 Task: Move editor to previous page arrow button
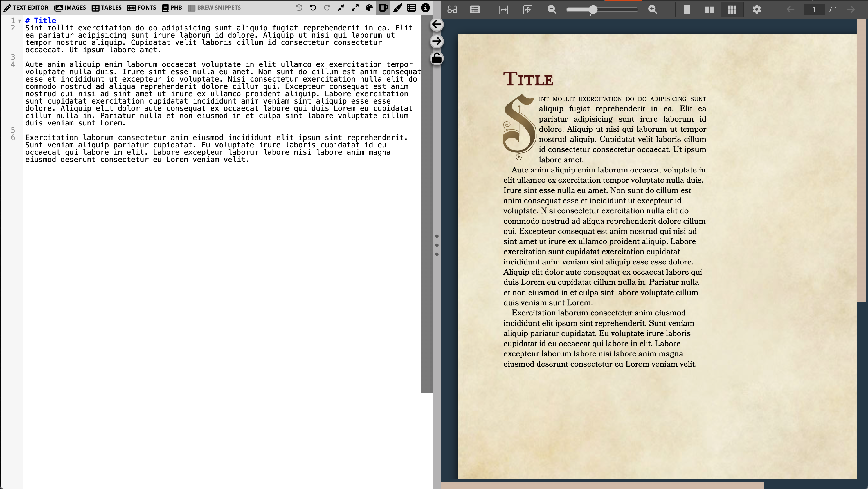437,24
